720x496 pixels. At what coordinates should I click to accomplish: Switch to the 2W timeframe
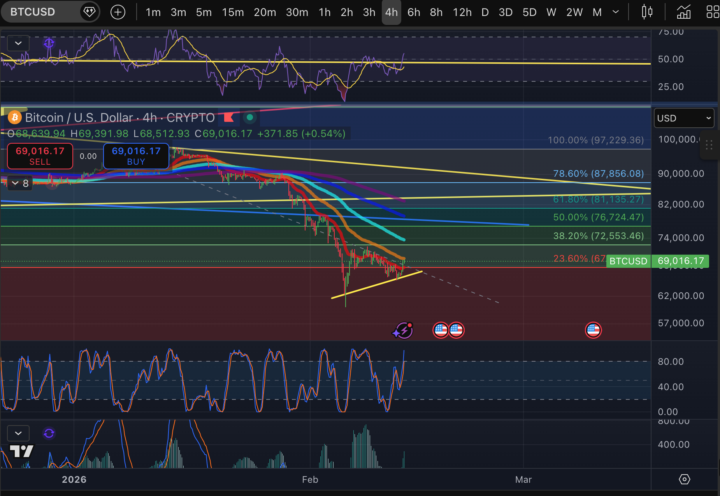pyautogui.click(x=574, y=12)
